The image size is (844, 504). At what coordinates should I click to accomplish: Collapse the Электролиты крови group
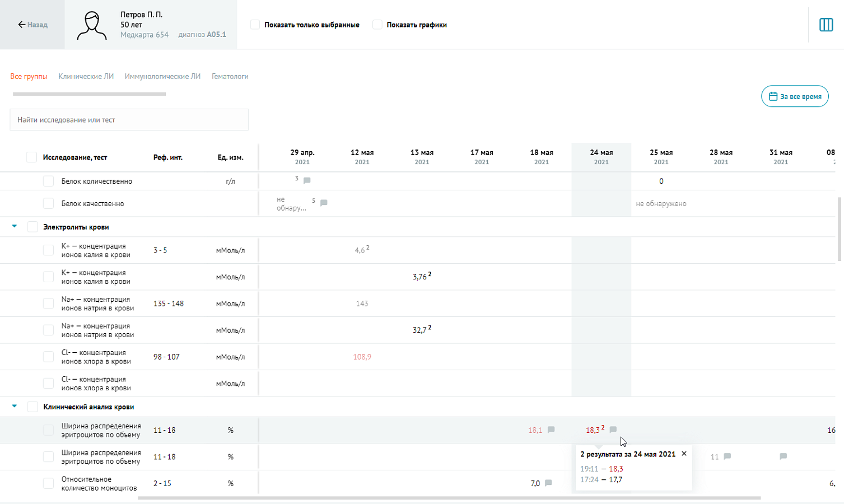(15, 226)
